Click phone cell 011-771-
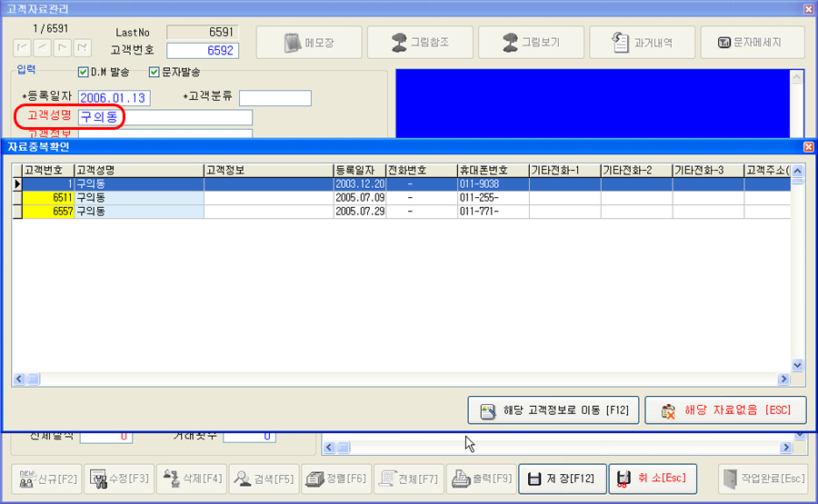This screenshot has height=504, width=818. coord(493,212)
